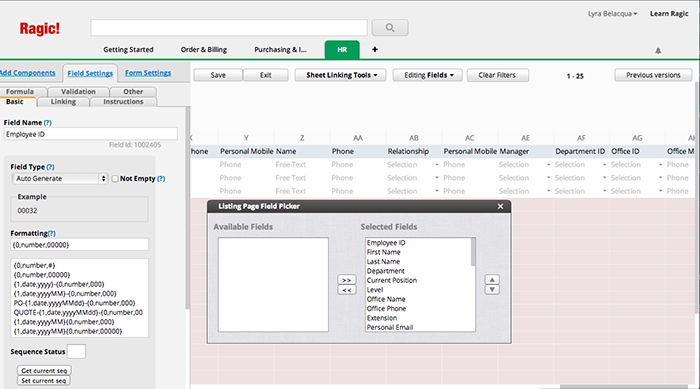This screenshot has height=389, width=700.
Task: Open Field Type help (?) icon
Action: 50,167
